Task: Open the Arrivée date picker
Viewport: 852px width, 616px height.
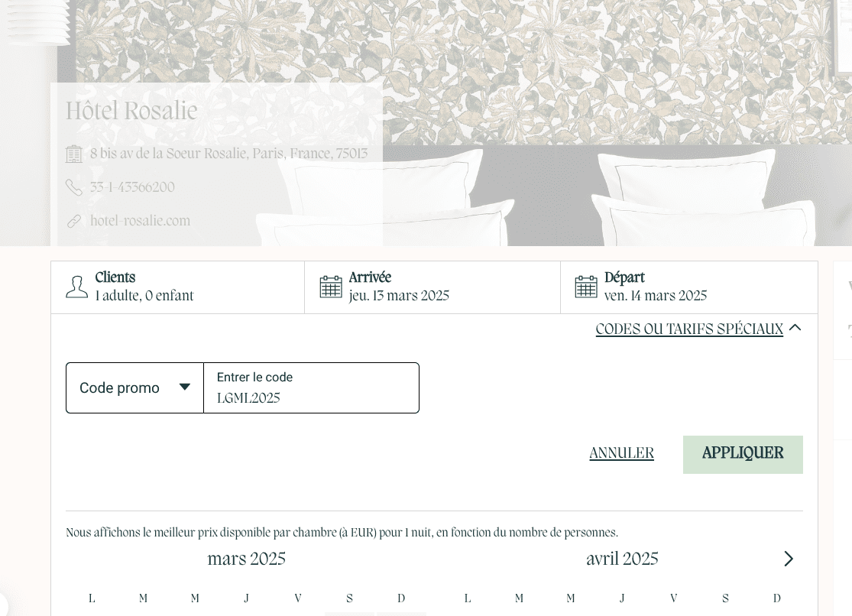Action: pos(432,287)
